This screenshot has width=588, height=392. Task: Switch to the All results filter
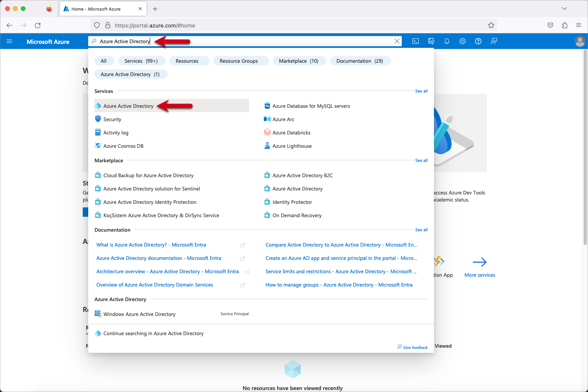tap(104, 61)
